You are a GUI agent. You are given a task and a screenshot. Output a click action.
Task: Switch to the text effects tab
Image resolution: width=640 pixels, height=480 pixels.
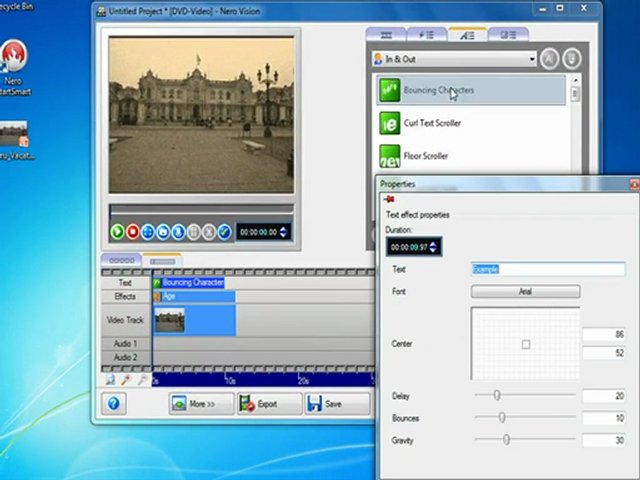point(467,35)
